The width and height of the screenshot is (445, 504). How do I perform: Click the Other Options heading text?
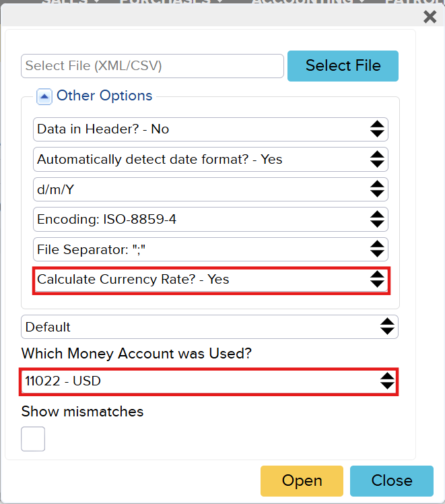coord(104,96)
